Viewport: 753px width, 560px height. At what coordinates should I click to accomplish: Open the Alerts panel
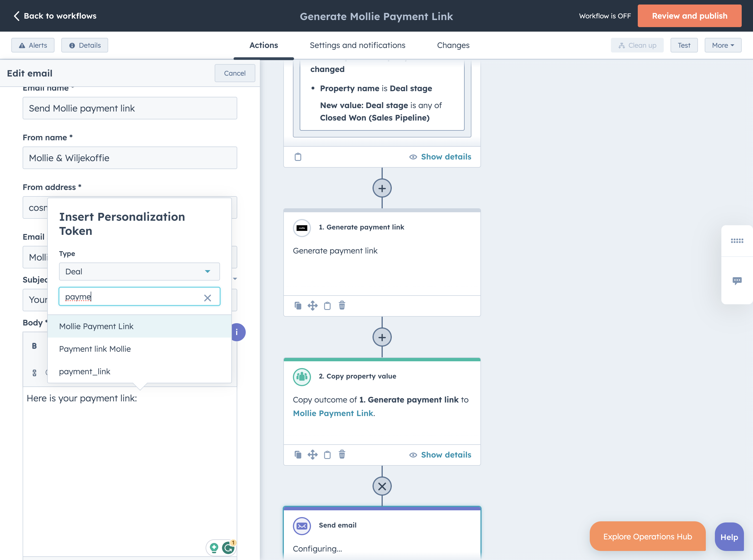(33, 45)
